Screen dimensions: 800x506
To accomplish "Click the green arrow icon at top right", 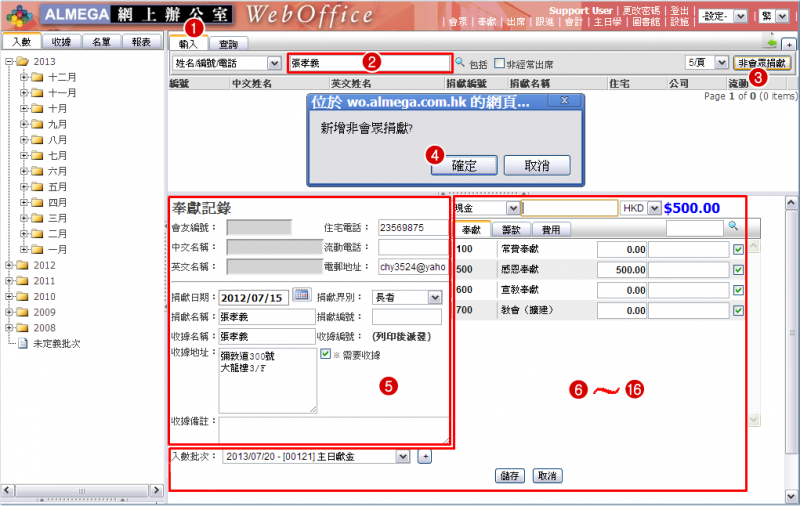I will click(770, 42).
